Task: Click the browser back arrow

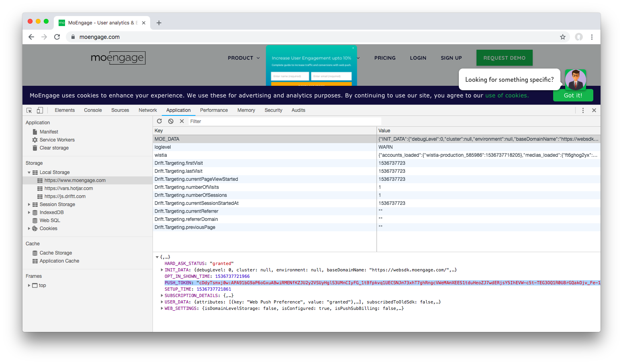Action: coord(31,37)
